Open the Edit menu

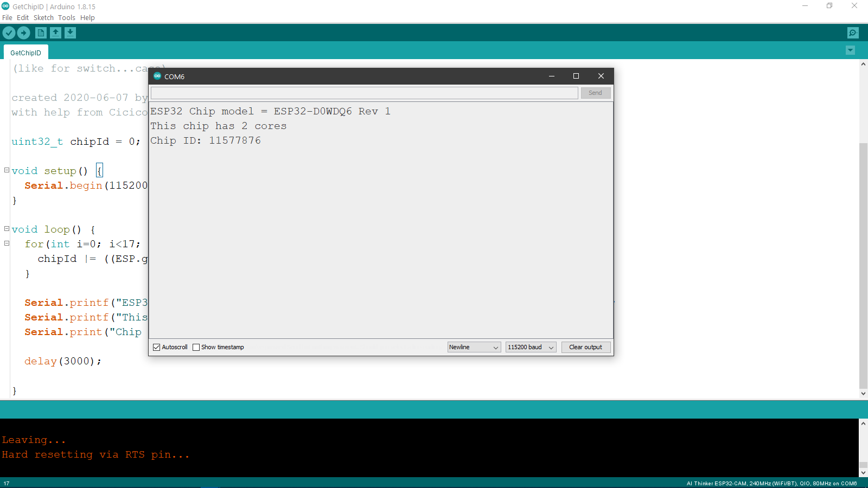[23, 17]
